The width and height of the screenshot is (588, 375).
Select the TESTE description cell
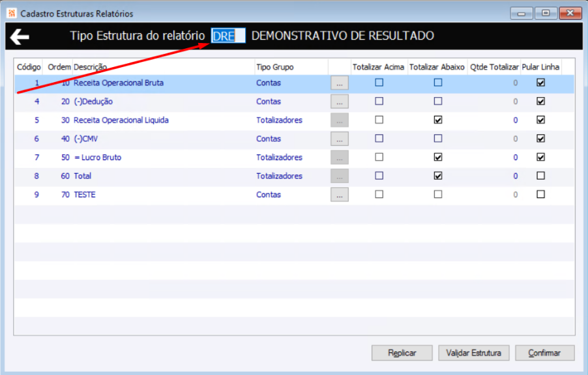85,195
